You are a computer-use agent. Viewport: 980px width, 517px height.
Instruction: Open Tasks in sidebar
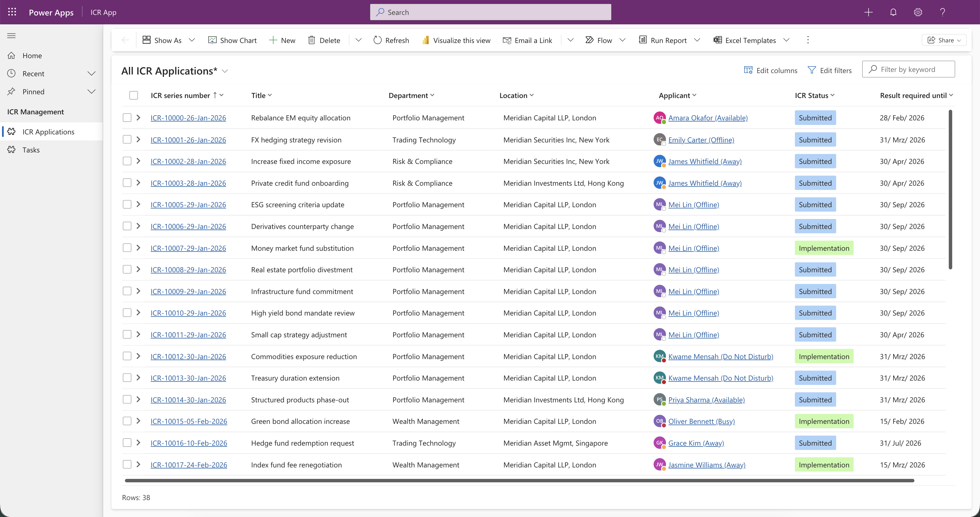51,150
